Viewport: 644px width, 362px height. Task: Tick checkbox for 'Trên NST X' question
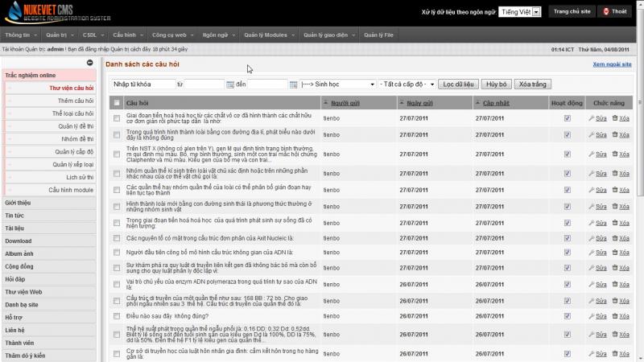pyautogui.click(x=117, y=154)
